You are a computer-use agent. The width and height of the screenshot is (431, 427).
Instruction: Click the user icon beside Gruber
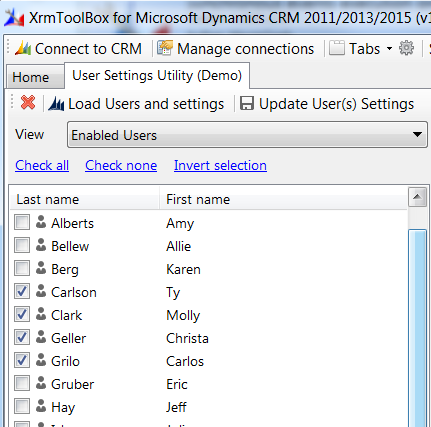coord(41,383)
